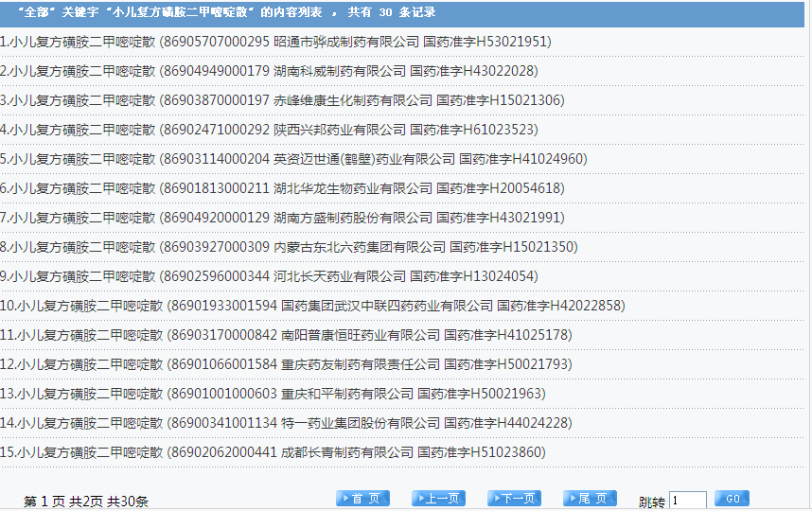Click the 首页 first page button
812x511 pixels.
362,499
